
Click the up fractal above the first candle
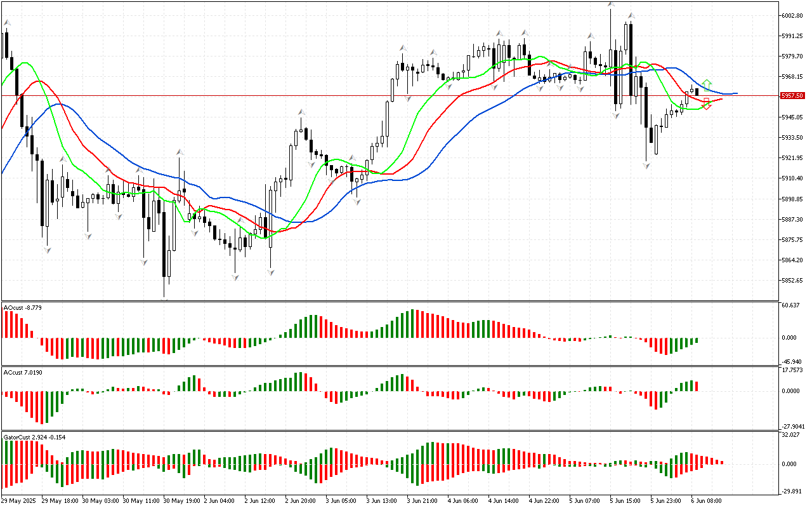click(7, 23)
